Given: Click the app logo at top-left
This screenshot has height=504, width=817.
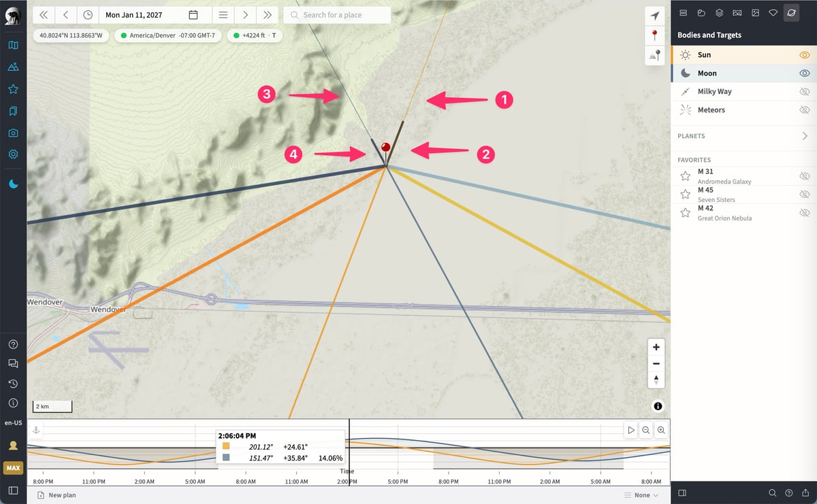Looking at the screenshot, I should click(x=12, y=15).
